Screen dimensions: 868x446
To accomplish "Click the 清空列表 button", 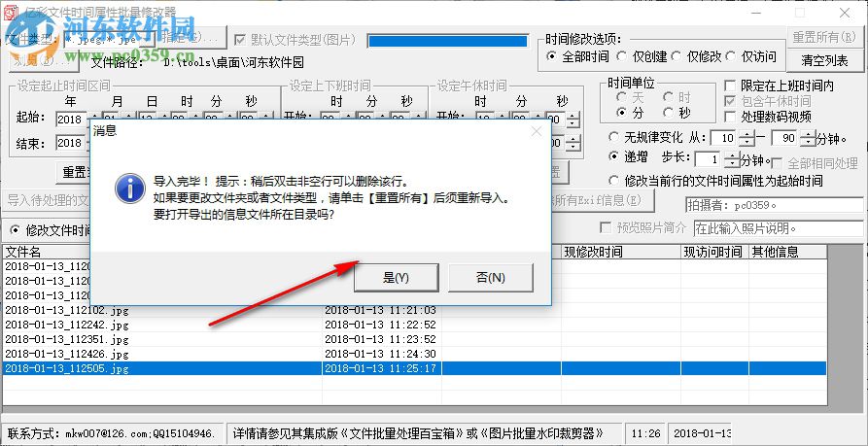I will pyautogui.click(x=824, y=60).
